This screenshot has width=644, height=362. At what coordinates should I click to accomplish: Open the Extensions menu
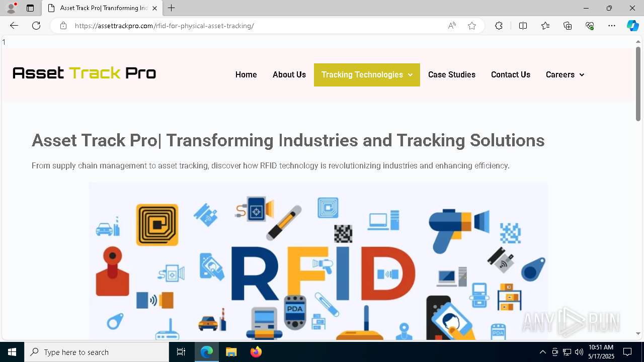[499, 26]
